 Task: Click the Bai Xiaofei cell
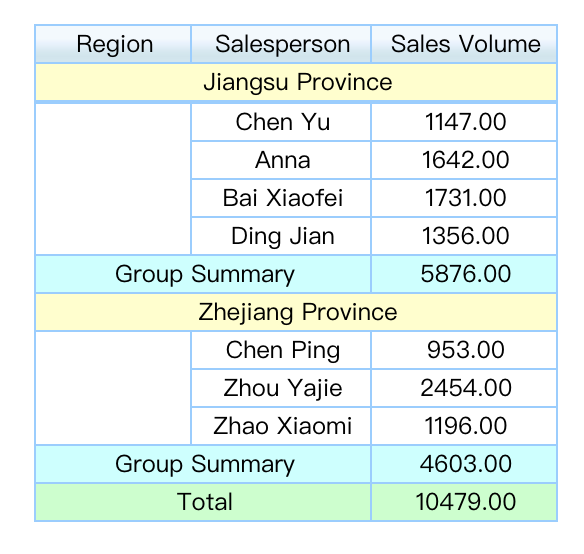[281, 198]
